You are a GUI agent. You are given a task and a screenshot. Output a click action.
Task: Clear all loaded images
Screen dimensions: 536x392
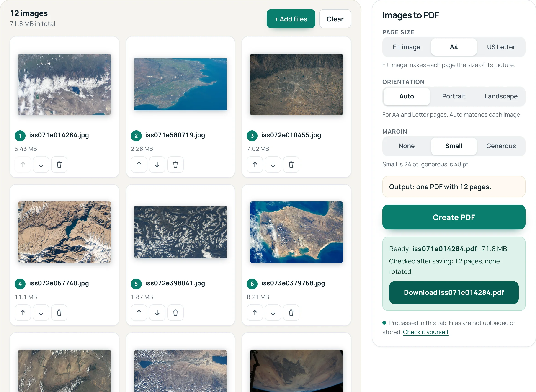[335, 19]
